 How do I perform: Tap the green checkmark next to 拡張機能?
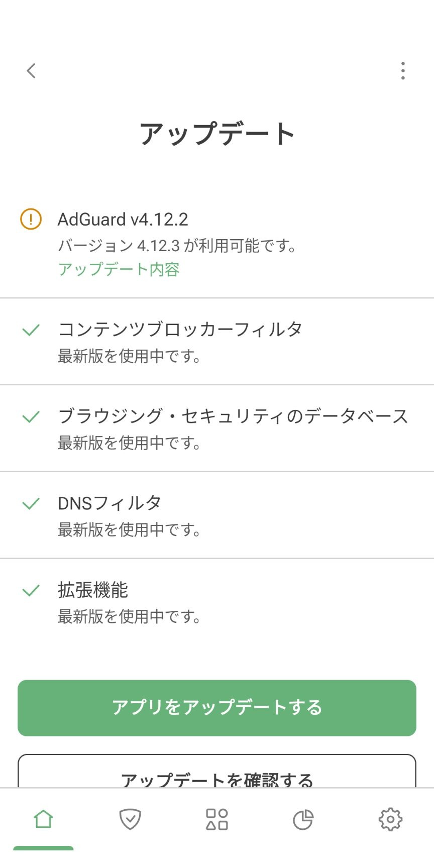point(31,590)
